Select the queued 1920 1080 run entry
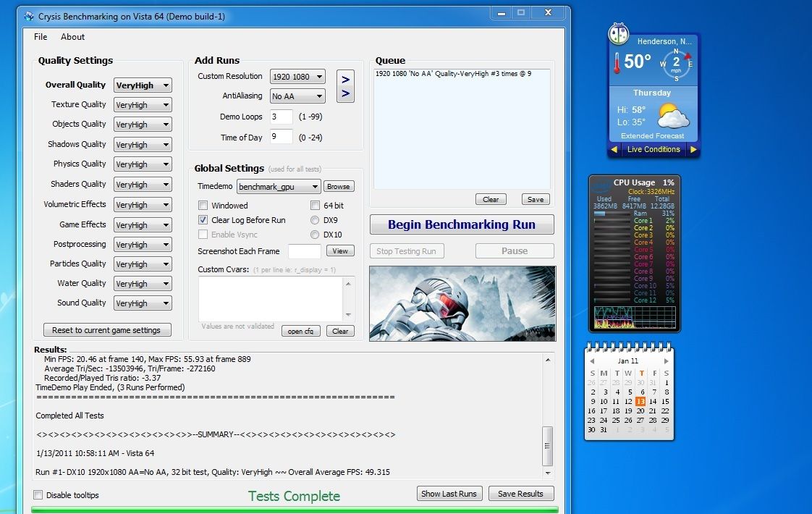This screenshot has height=514, width=812. (453, 74)
